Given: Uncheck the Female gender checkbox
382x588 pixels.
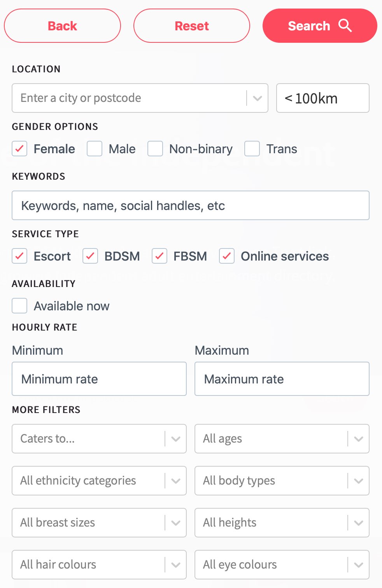Looking at the screenshot, I should 19,149.
